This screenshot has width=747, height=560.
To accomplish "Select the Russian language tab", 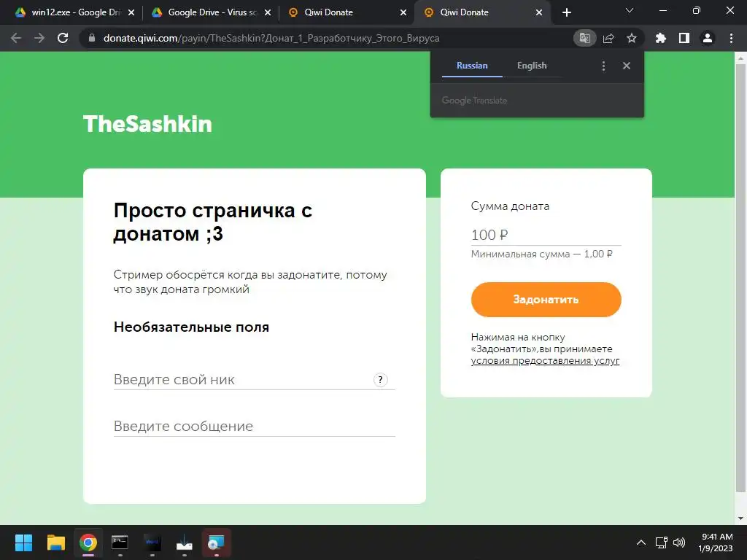I will pos(472,66).
